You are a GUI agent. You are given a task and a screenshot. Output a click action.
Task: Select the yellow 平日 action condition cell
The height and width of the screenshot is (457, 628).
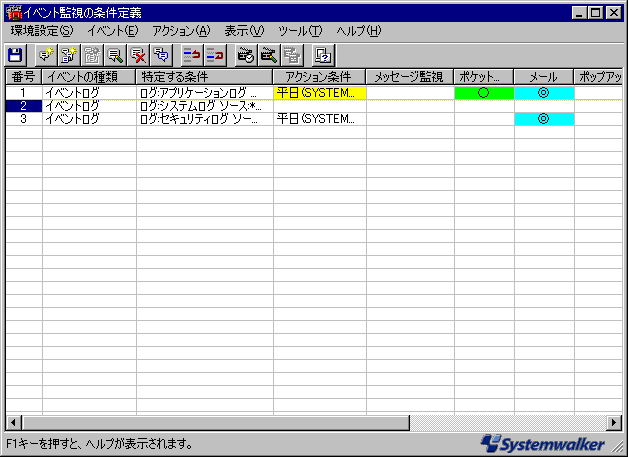click(319, 93)
